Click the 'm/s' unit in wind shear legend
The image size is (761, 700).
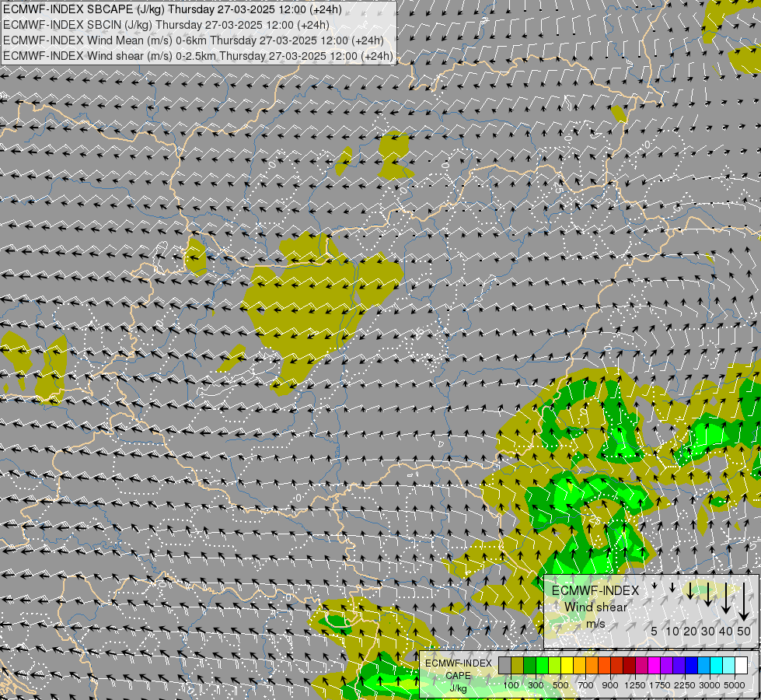595,624
